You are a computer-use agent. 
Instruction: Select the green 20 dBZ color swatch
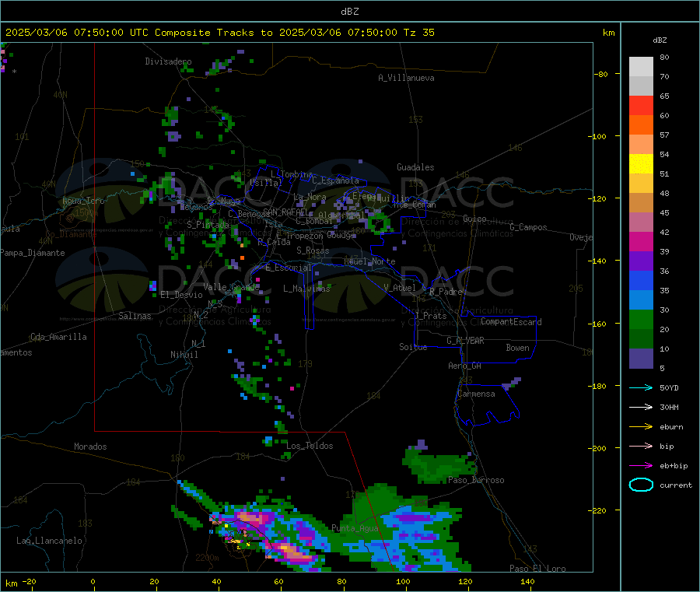coord(641,320)
